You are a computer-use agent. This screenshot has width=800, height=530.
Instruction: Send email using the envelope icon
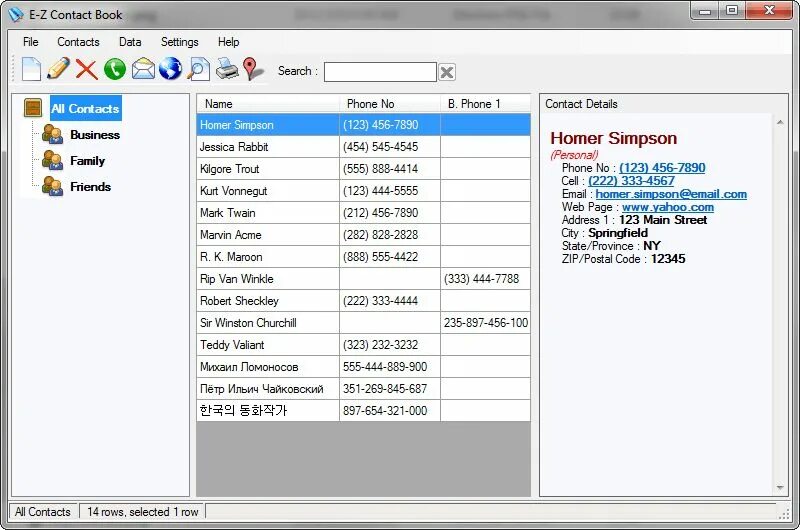[143, 69]
